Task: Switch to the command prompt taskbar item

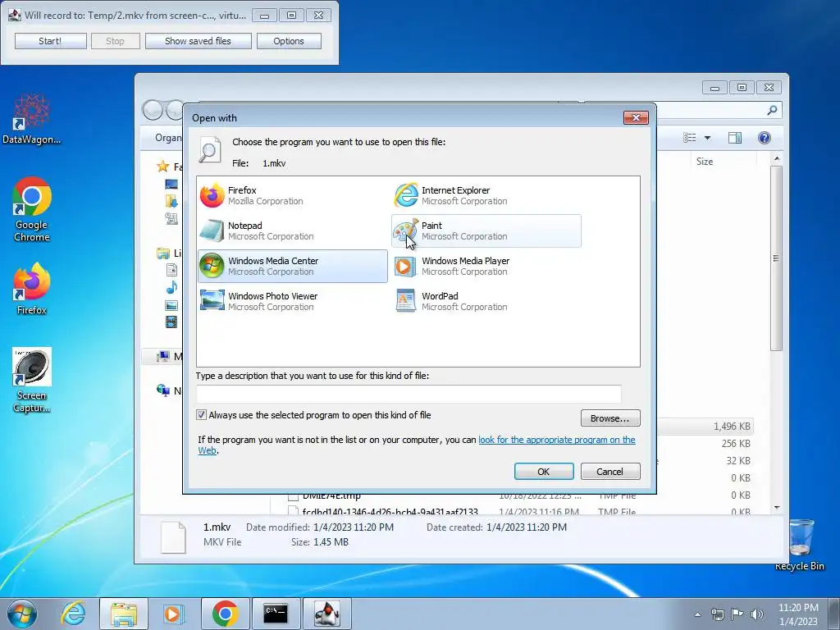Action: pyautogui.click(x=276, y=614)
